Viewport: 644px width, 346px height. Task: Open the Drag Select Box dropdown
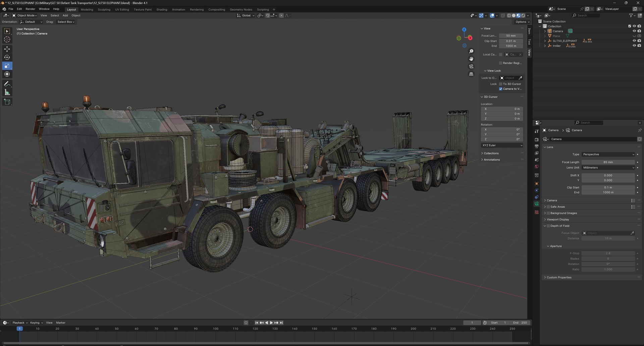click(x=66, y=22)
